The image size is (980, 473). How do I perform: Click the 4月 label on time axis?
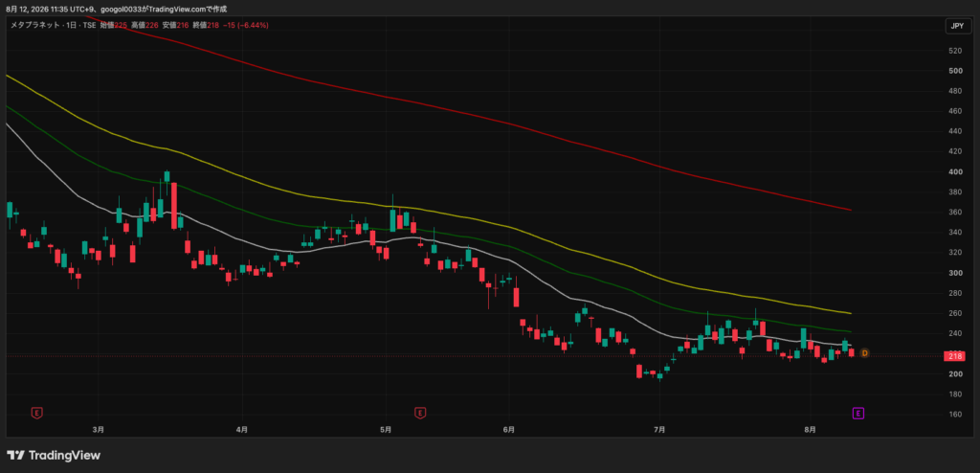242,430
